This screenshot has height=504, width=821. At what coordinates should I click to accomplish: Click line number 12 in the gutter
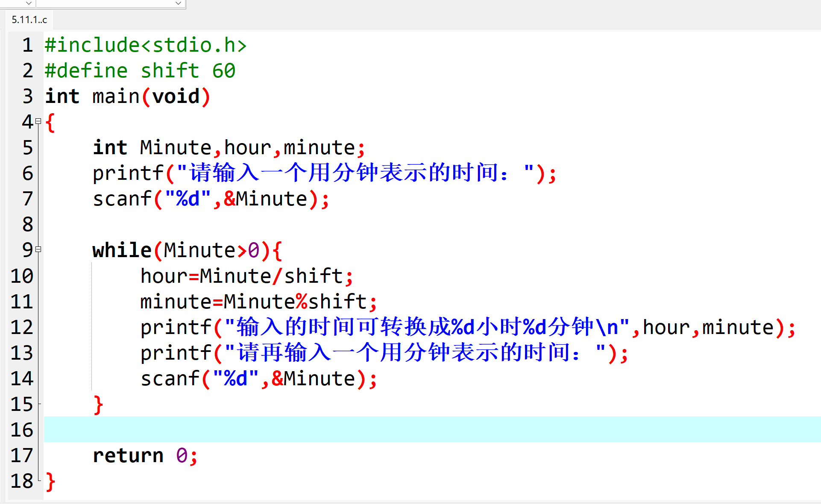point(22,327)
